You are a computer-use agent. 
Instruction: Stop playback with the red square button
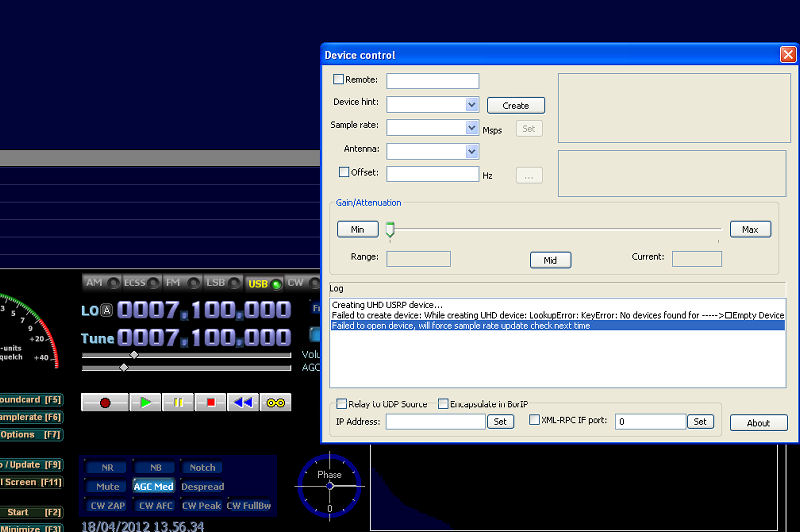pyautogui.click(x=210, y=402)
